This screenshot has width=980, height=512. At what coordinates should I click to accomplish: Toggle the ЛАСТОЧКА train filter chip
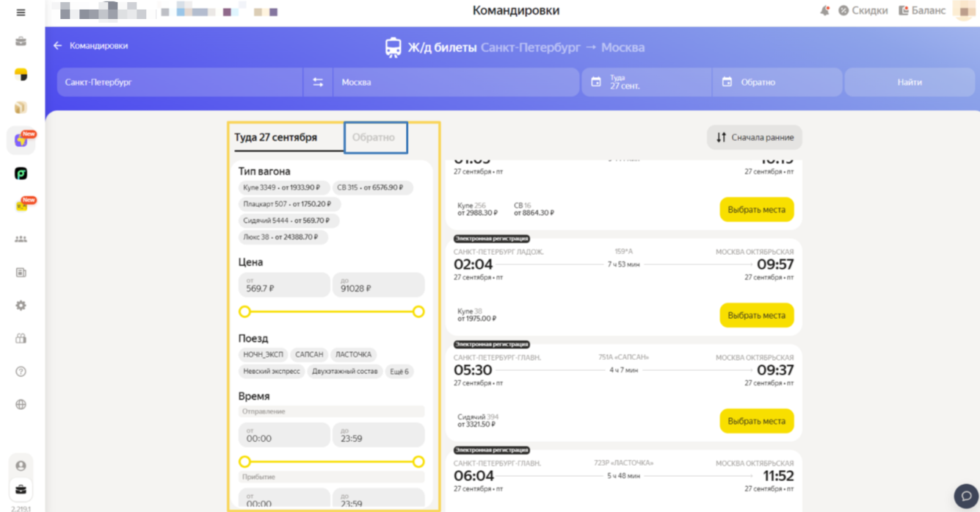353,354
